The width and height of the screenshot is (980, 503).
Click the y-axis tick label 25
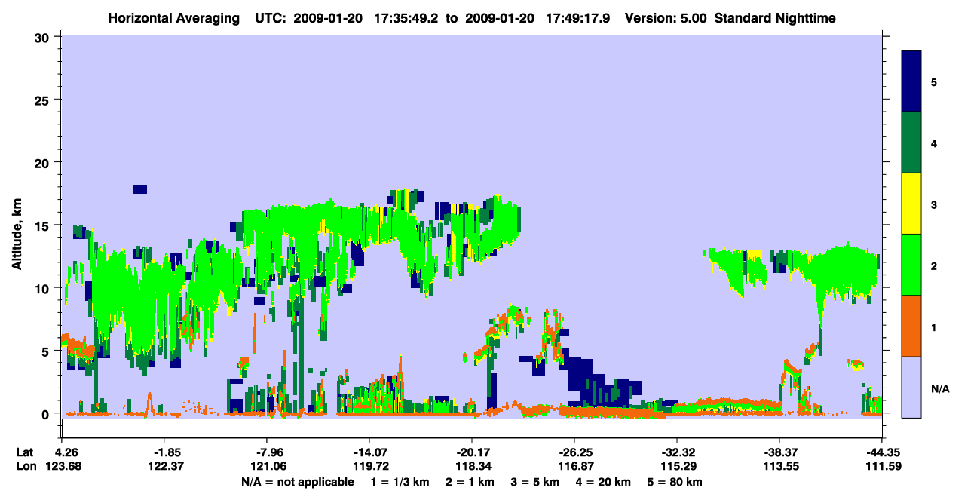[43, 100]
